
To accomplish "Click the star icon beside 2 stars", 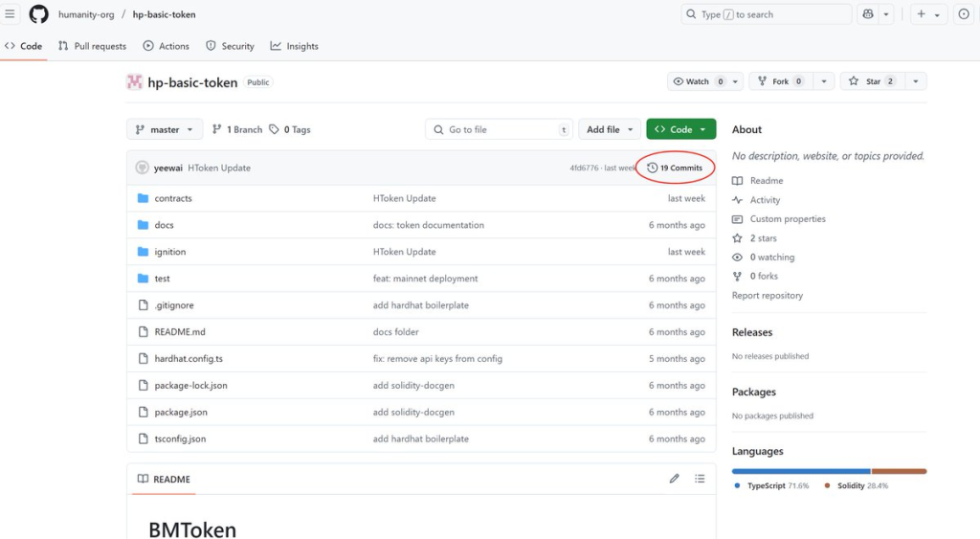I will [x=738, y=238].
